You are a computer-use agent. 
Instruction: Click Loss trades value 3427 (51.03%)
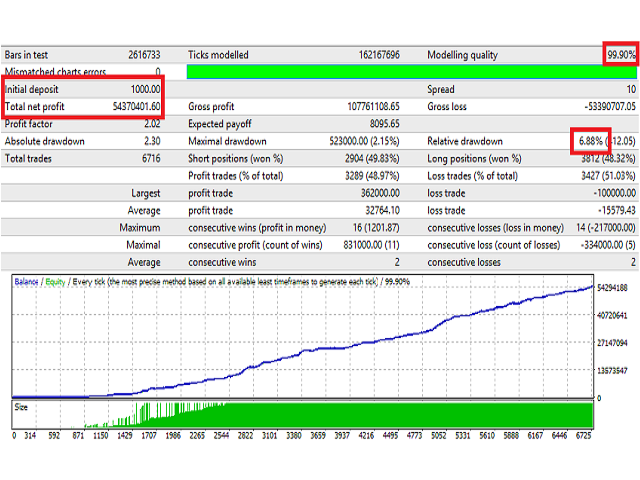coord(608,176)
